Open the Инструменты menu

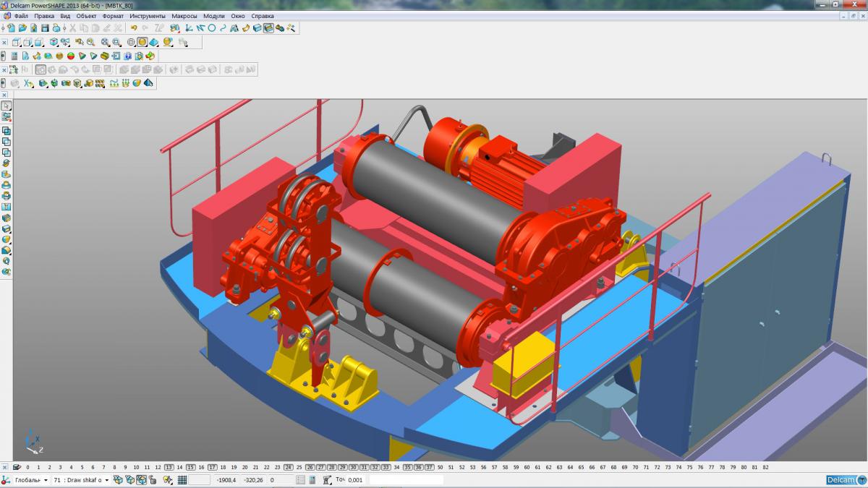148,15
